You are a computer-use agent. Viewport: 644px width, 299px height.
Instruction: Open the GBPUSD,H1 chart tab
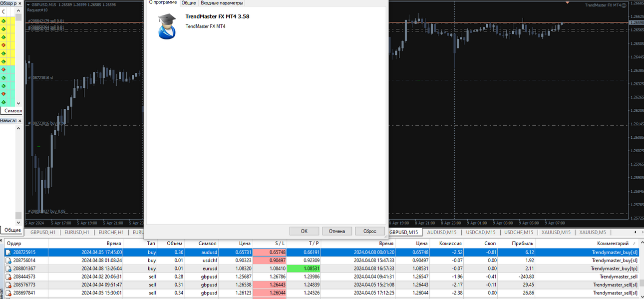coord(43,233)
